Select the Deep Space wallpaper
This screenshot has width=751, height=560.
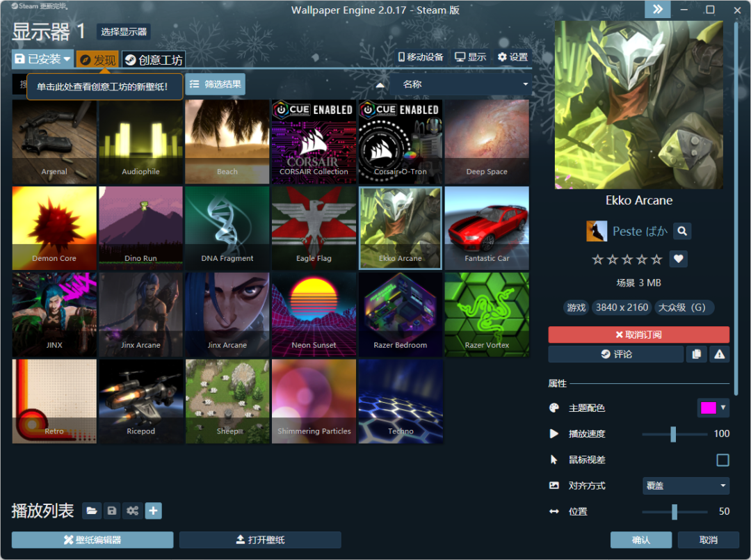487,142
